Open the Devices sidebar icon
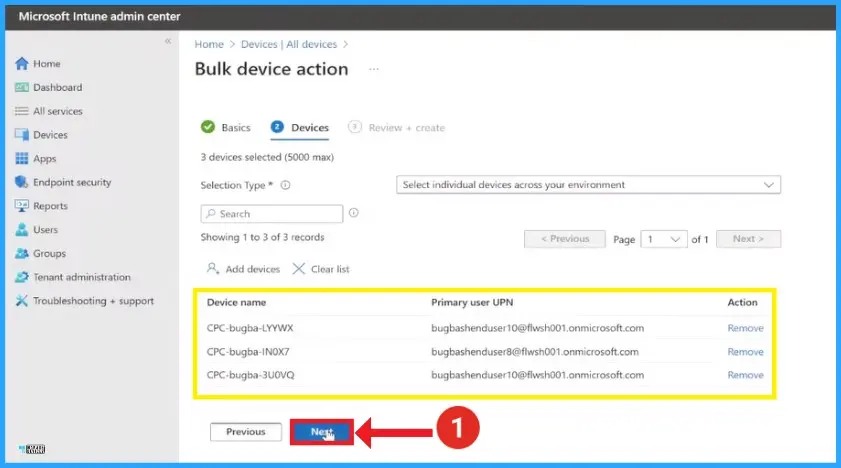The width and height of the screenshot is (841, 468). (x=21, y=135)
